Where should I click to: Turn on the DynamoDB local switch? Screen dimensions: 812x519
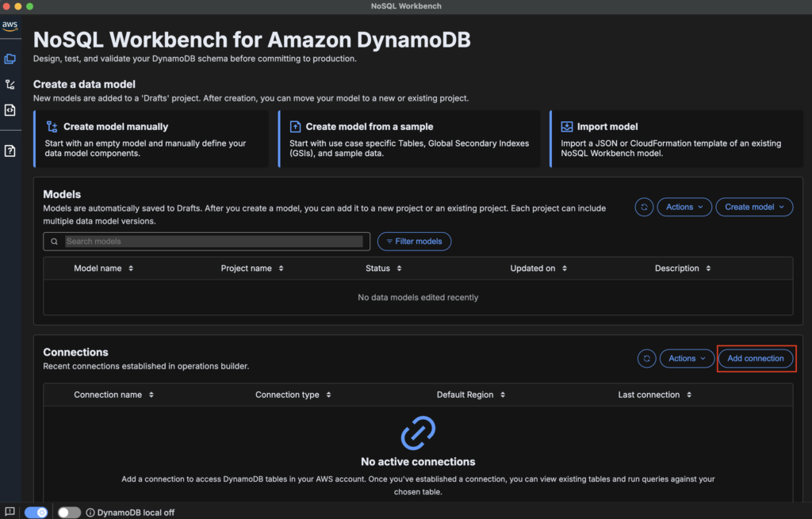click(69, 513)
